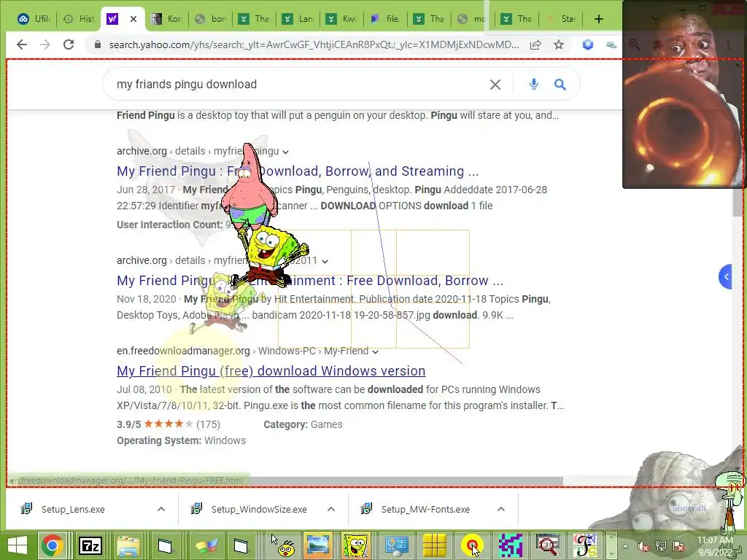Close the active Yahoo tab
Viewport: 747px width, 560px height.
click(133, 19)
